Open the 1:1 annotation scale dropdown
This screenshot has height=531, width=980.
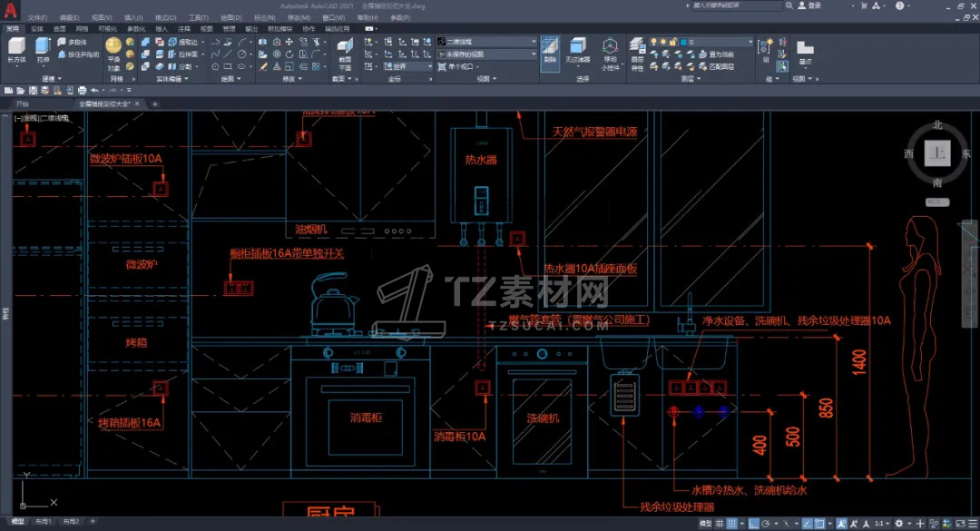coord(881,524)
